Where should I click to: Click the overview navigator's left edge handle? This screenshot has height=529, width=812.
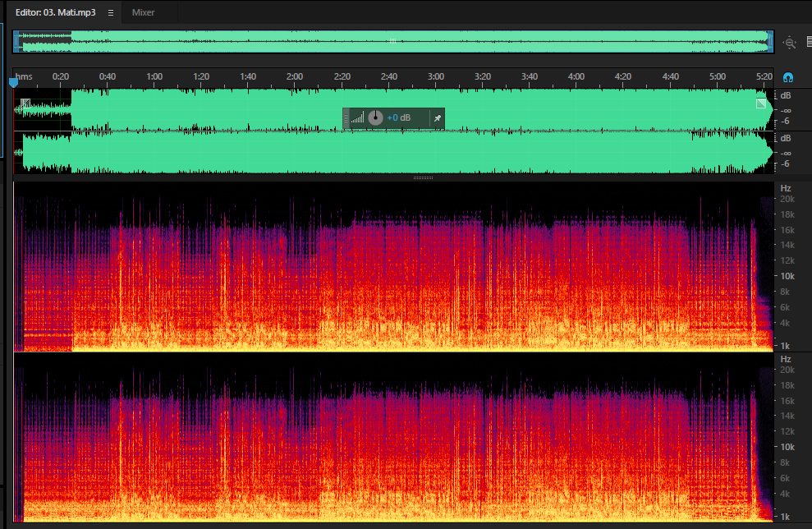point(16,41)
